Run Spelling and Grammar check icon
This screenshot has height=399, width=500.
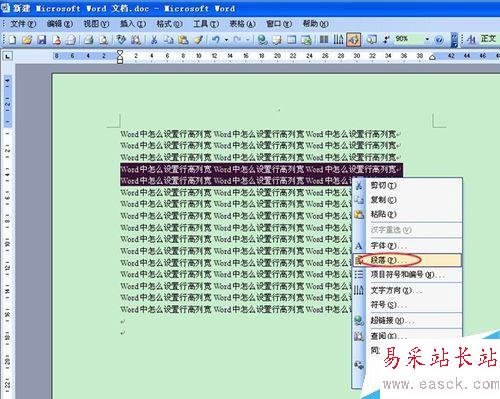[x=121, y=40]
